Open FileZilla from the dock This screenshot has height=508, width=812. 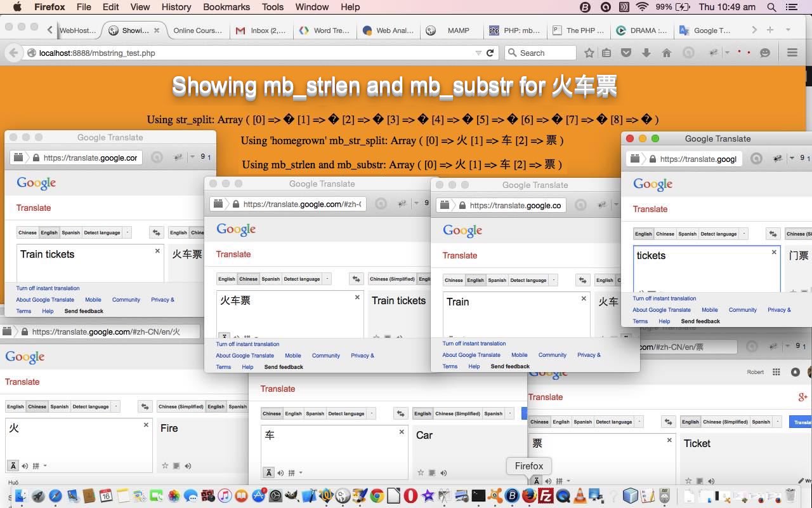pyautogui.click(x=546, y=495)
